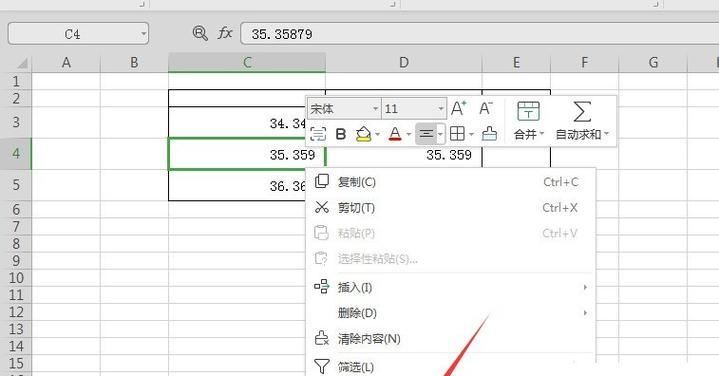Choose 插入(I) from context menu
The height and width of the screenshot is (376, 719).
(x=450, y=288)
